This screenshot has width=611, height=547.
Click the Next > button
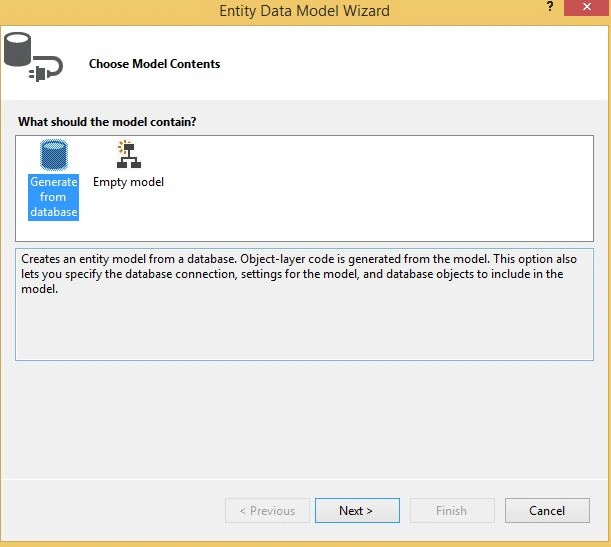click(x=357, y=510)
